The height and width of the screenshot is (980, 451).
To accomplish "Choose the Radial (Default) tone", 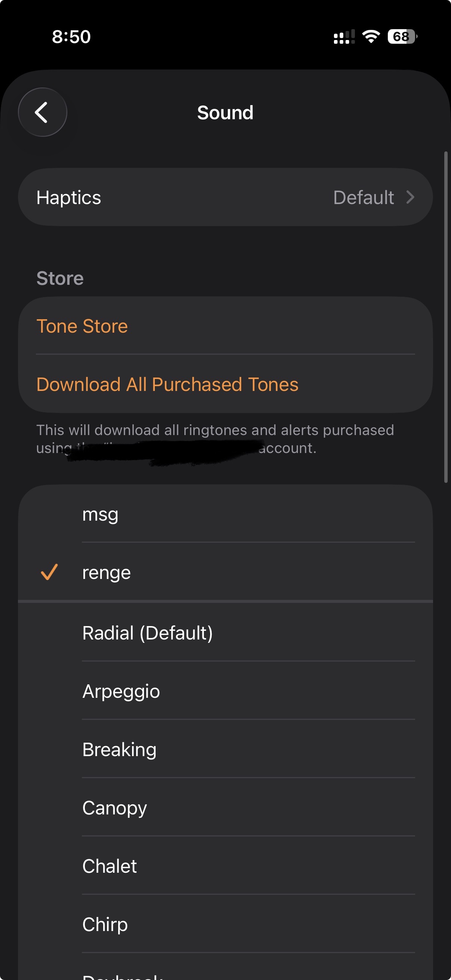I will [x=148, y=633].
